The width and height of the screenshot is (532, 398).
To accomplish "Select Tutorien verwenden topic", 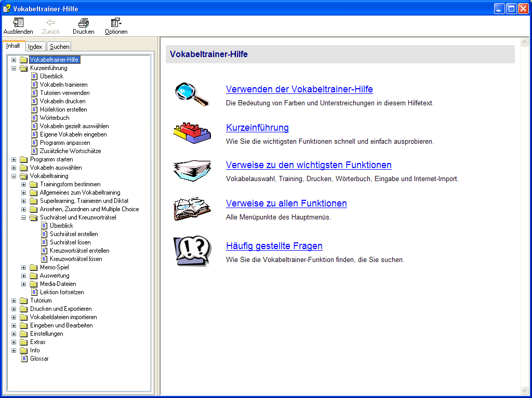I will click(x=65, y=93).
